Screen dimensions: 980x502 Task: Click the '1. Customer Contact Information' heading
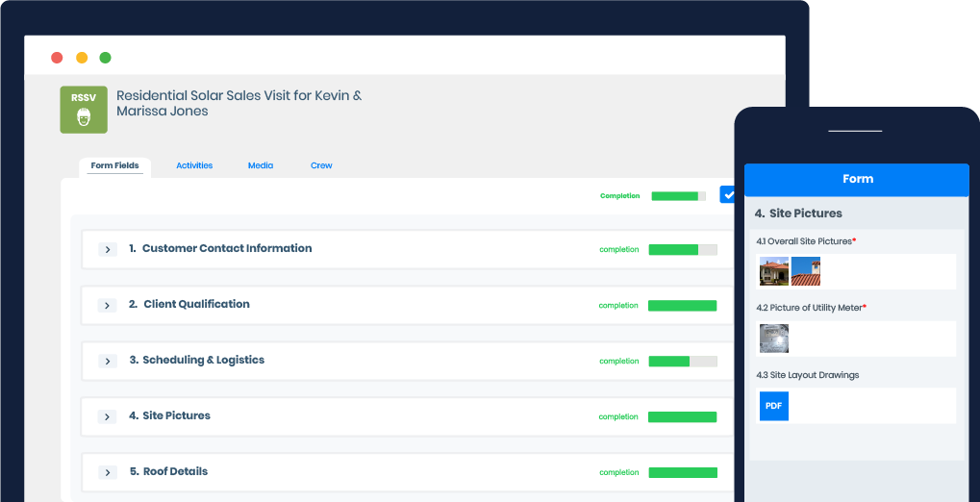[220, 248]
